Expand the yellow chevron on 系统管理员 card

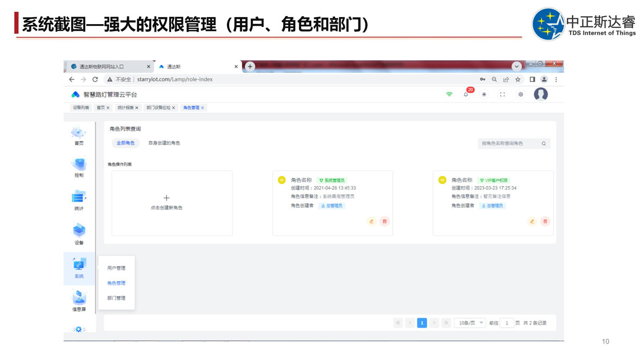(282, 180)
